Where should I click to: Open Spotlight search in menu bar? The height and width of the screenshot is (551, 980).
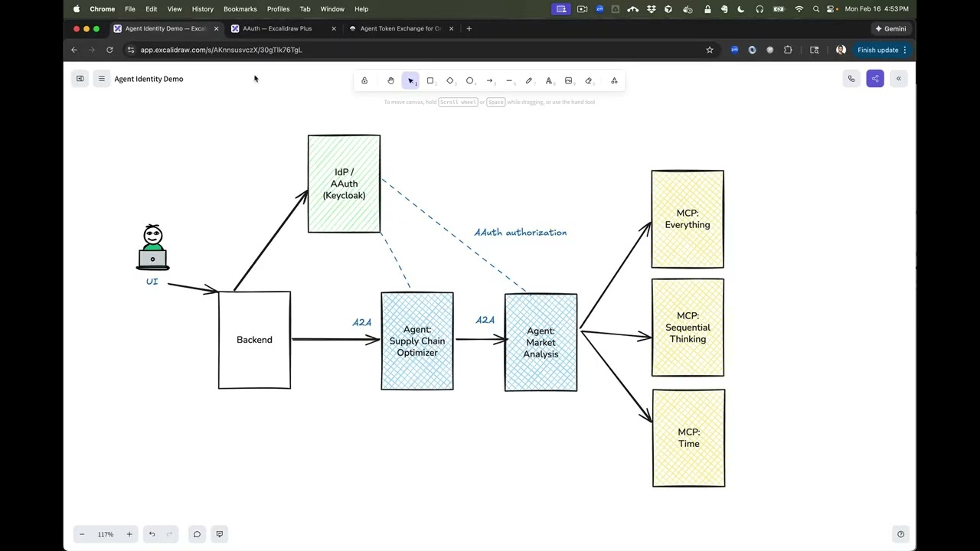[x=816, y=9]
